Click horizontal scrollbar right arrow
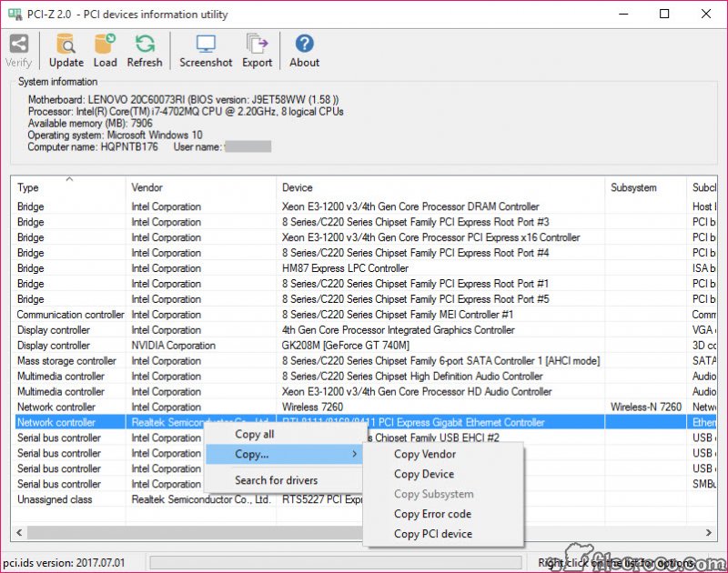The height and width of the screenshot is (573, 728). pos(709,533)
